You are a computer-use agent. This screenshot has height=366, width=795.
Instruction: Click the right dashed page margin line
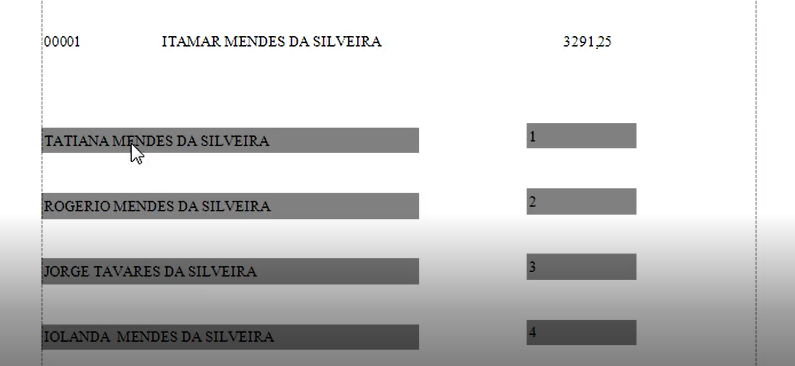[756, 182]
